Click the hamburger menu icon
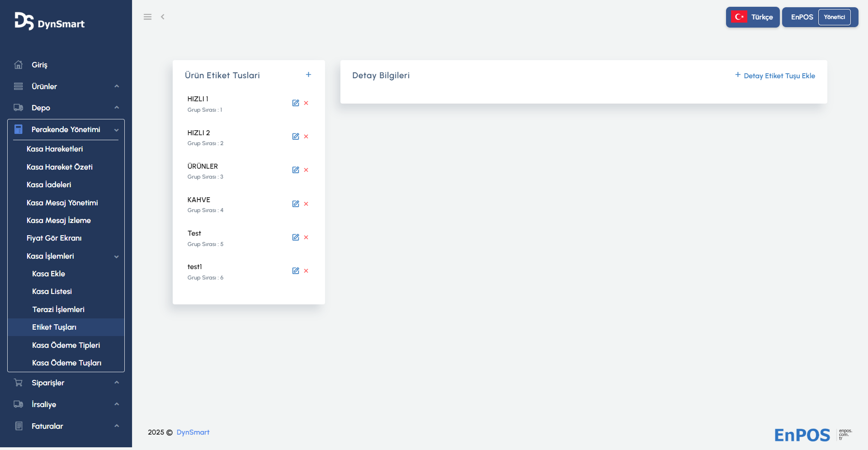Image resolution: width=868 pixels, height=450 pixels. coord(147,17)
